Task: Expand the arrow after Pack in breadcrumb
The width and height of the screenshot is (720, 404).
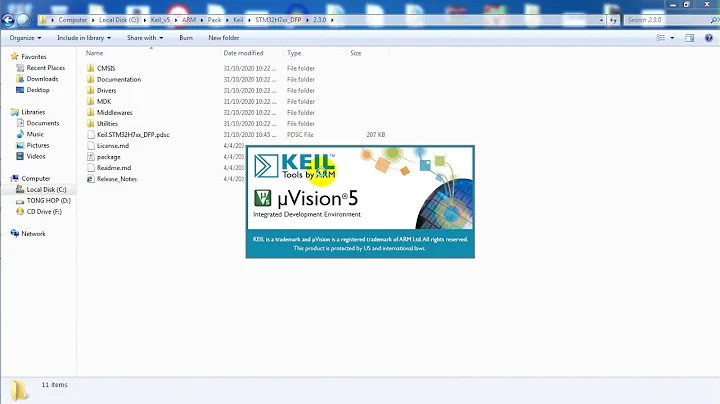Action: [227, 20]
